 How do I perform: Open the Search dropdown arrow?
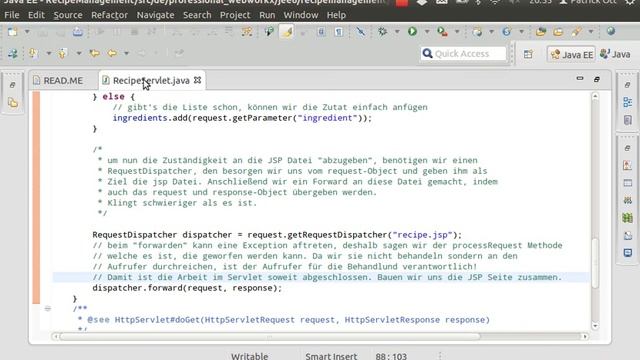(x=591, y=31)
